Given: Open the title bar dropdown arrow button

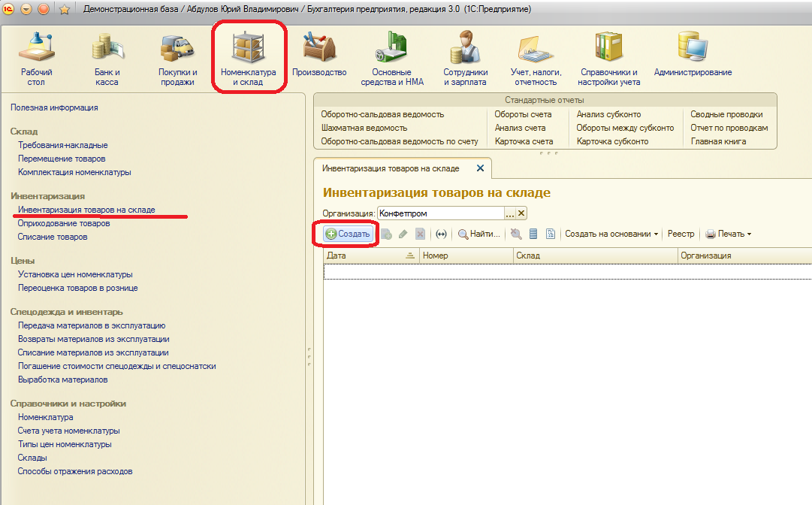Looking at the screenshot, I should [x=26, y=9].
